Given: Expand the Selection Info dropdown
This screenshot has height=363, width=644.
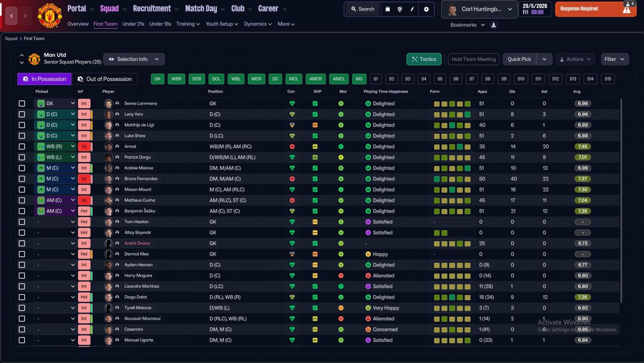Looking at the screenshot, I should (x=134, y=59).
